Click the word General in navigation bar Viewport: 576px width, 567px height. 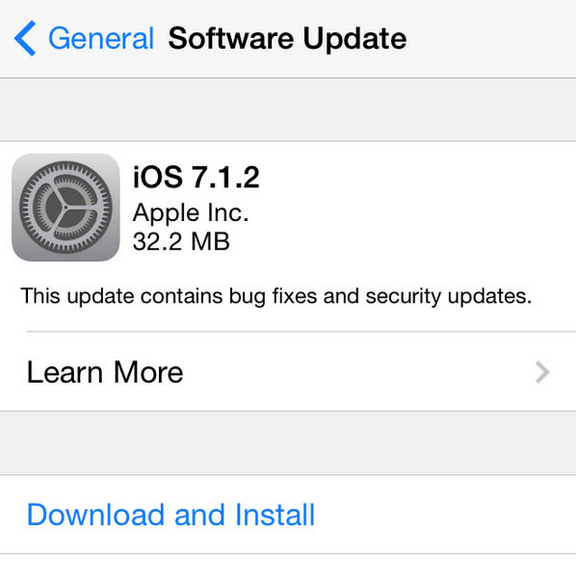pyautogui.click(x=101, y=38)
